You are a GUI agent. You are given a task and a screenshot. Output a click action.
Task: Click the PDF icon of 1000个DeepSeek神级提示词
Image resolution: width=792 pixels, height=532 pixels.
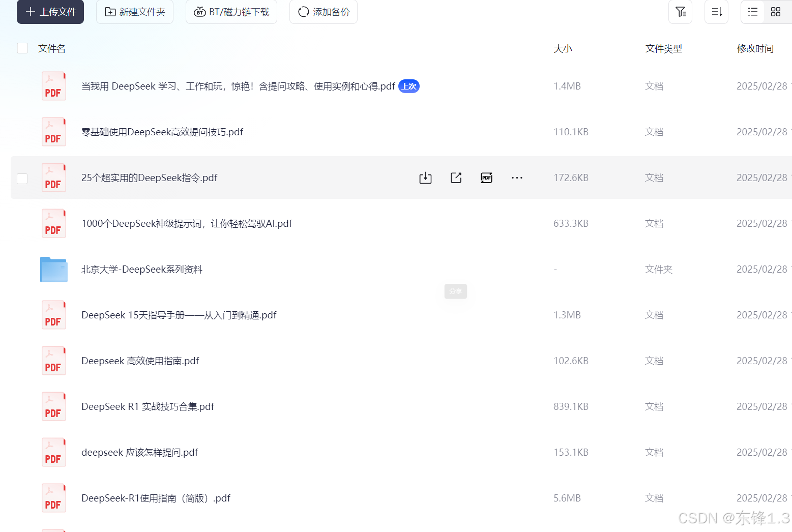pyautogui.click(x=53, y=223)
